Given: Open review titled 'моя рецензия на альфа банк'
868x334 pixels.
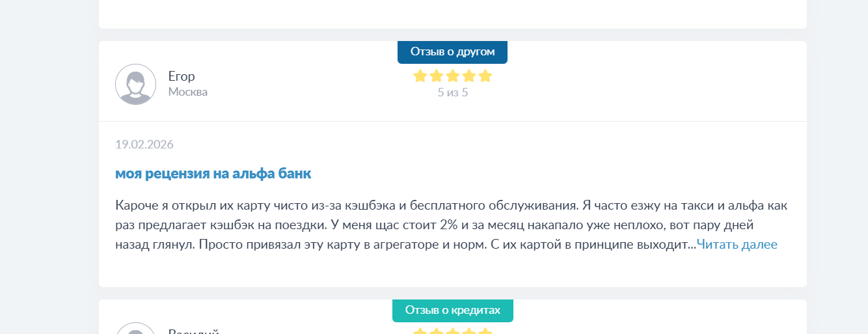Looking at the screenshot, I should [213, 174].
